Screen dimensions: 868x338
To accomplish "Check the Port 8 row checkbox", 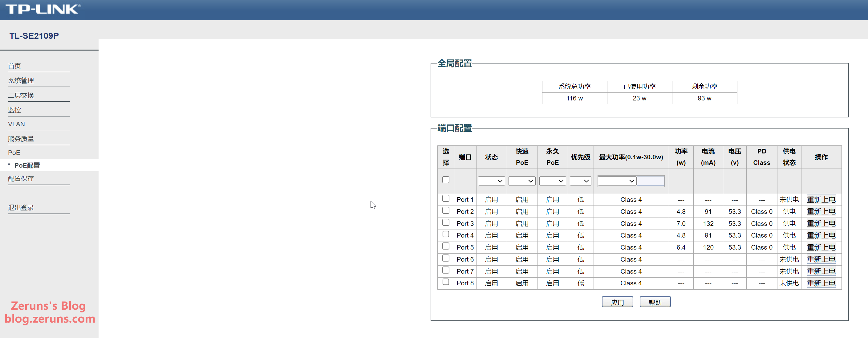I will click(x=446, y=282).
